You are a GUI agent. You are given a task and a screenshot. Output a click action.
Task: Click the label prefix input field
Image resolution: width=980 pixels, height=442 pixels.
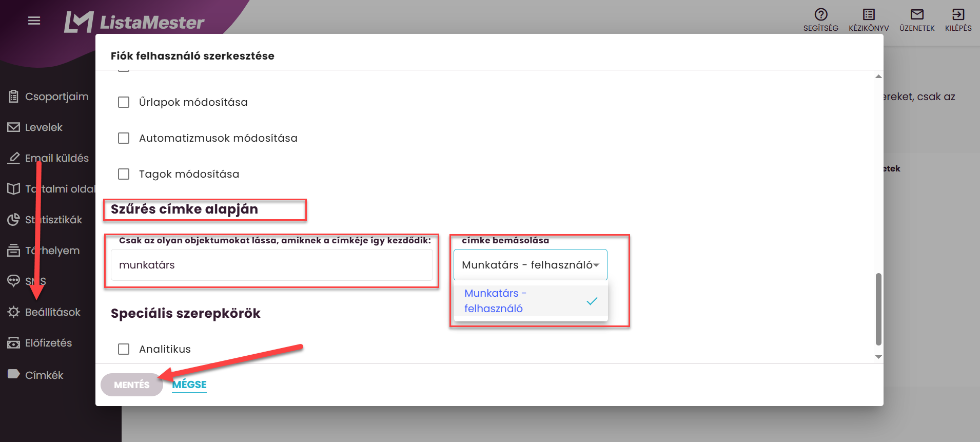(x=272, y=265)
